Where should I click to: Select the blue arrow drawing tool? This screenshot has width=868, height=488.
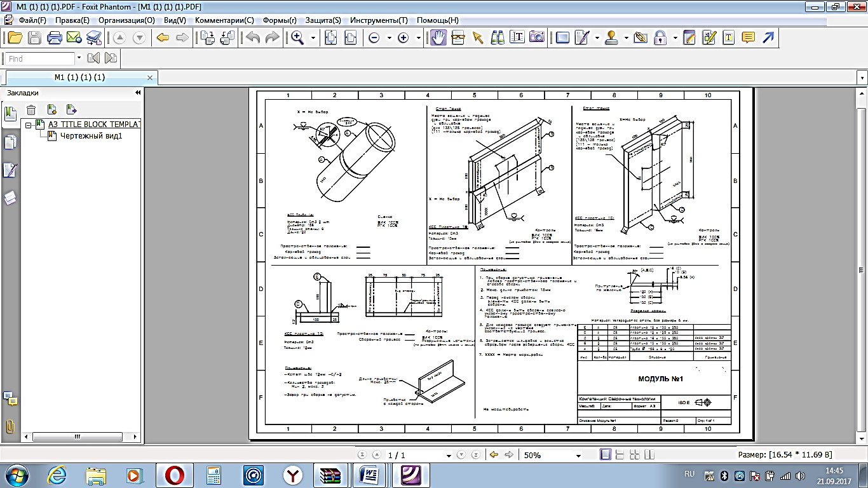[768, 37]
